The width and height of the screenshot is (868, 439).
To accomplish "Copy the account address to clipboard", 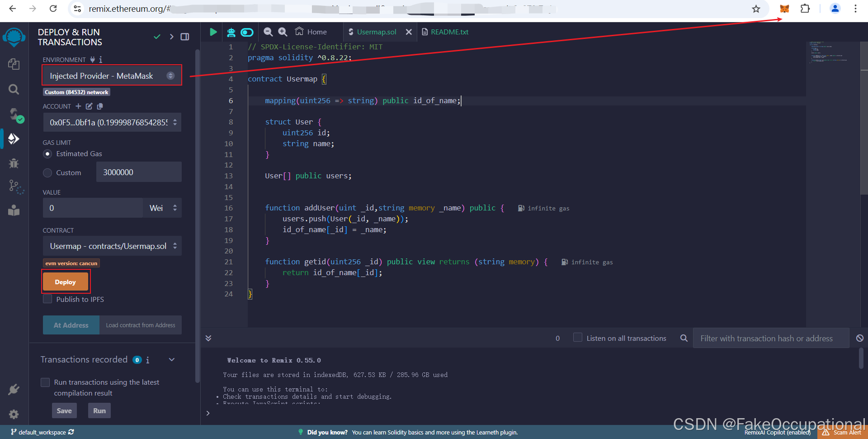I will 100,106.
